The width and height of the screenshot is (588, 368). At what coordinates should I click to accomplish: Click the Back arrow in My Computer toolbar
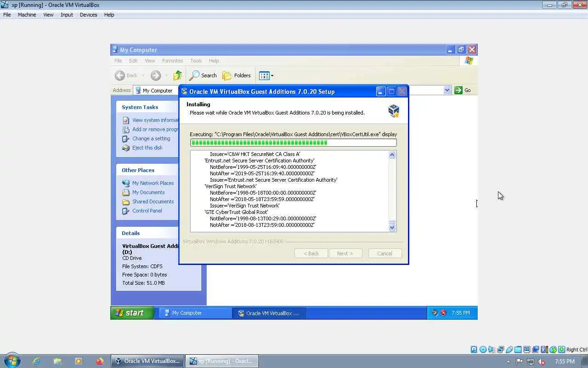(x=120, y=75)
